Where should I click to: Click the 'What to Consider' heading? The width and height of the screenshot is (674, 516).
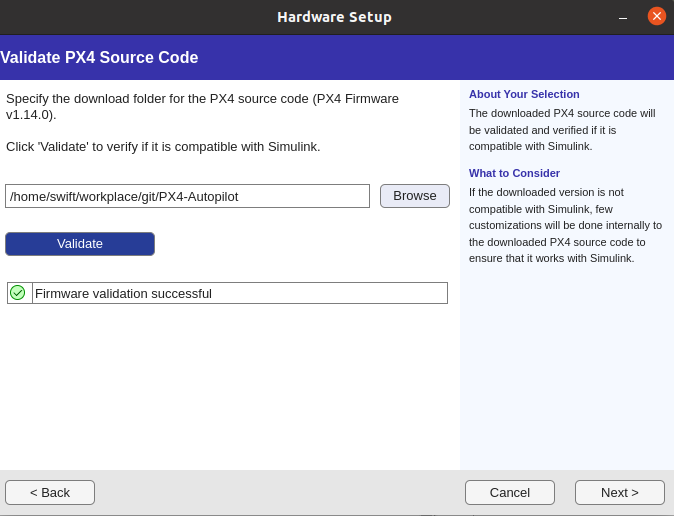click(514, 173)
